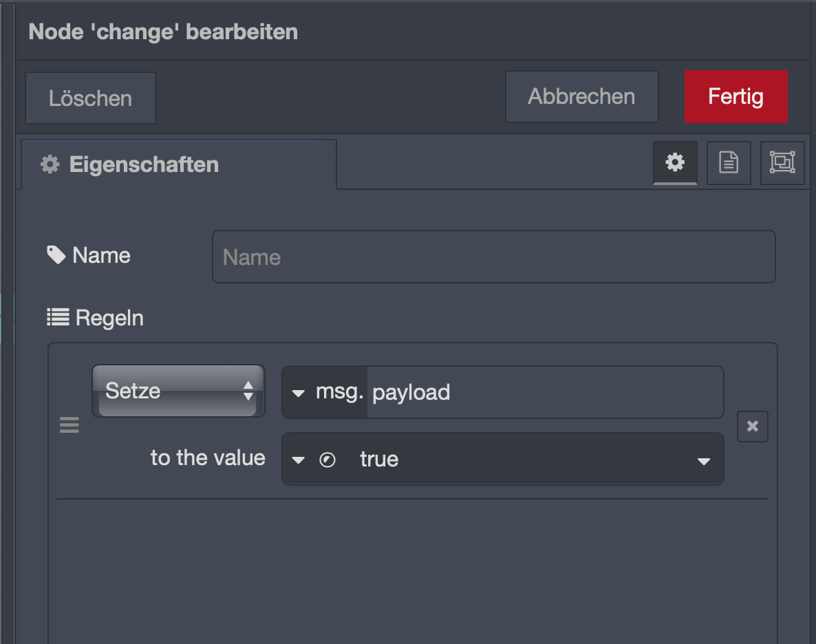Click gear icon in Eigenschaften tab
The height and width of the screenshot is (644, 816).
point(50,164)
